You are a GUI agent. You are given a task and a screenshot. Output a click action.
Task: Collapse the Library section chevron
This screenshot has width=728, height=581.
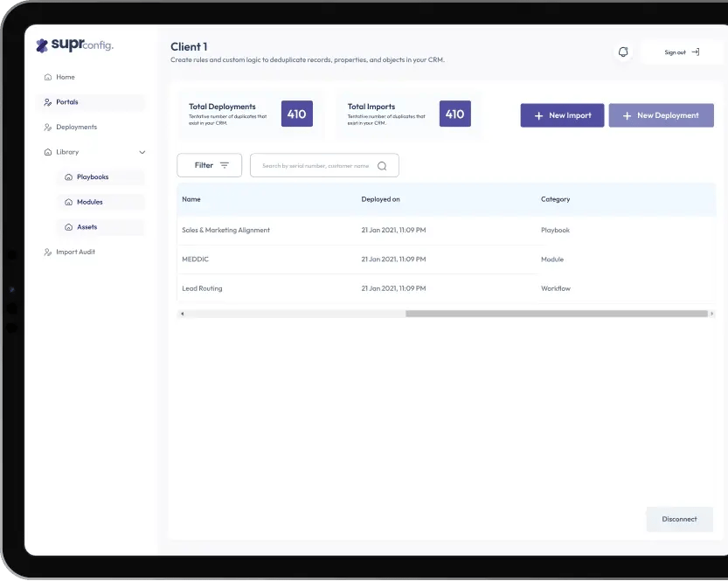point(142,152)
